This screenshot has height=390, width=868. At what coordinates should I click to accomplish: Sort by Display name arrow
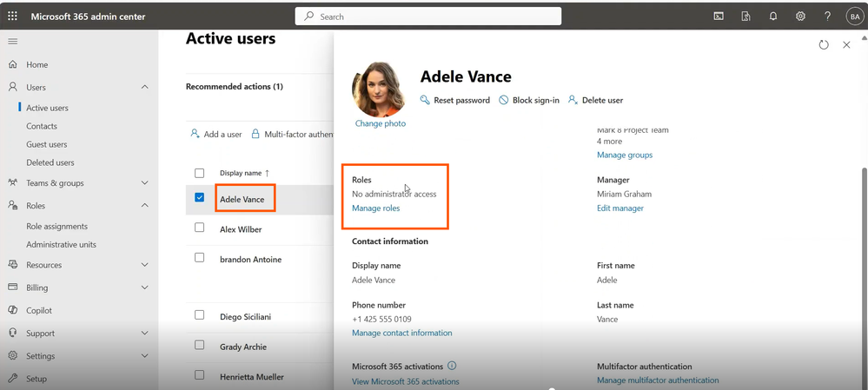click(x=268, y=173)
